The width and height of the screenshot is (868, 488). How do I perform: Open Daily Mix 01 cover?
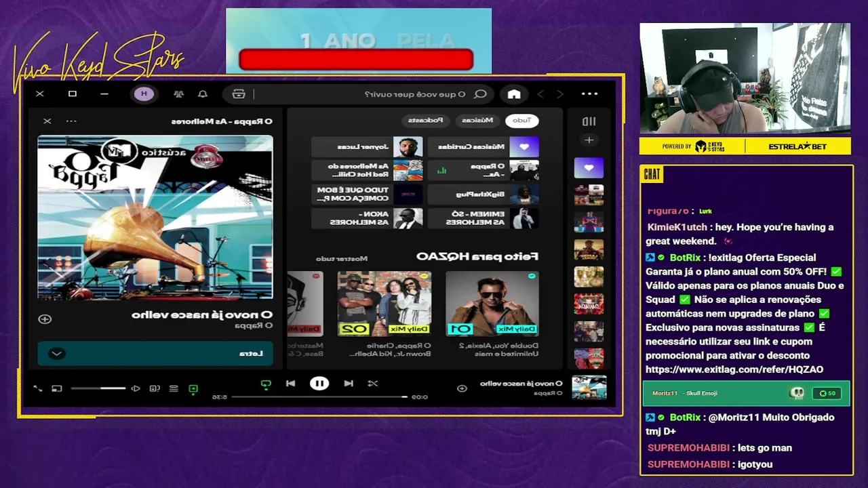point(492,304)
